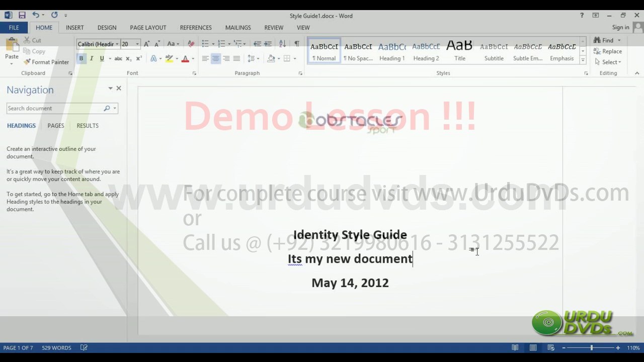Open the Change Case dropdown
Screen dimensions: 644x362
tap(173, 44)
